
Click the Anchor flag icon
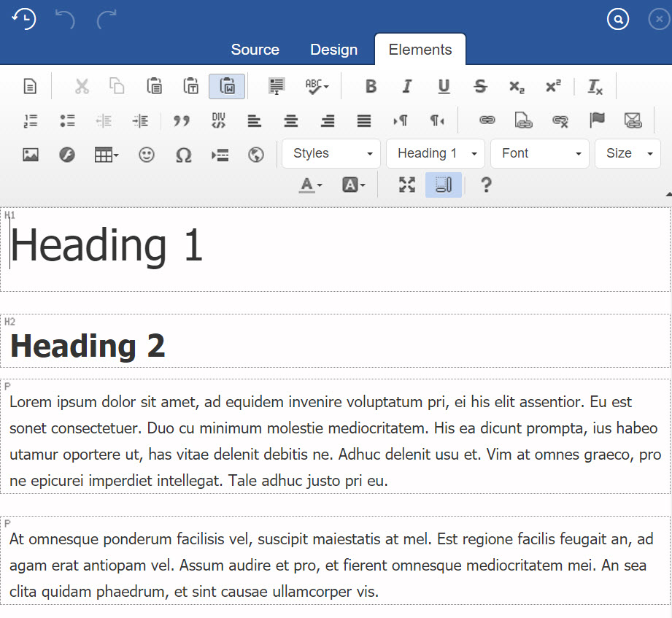tap(597, 120)
